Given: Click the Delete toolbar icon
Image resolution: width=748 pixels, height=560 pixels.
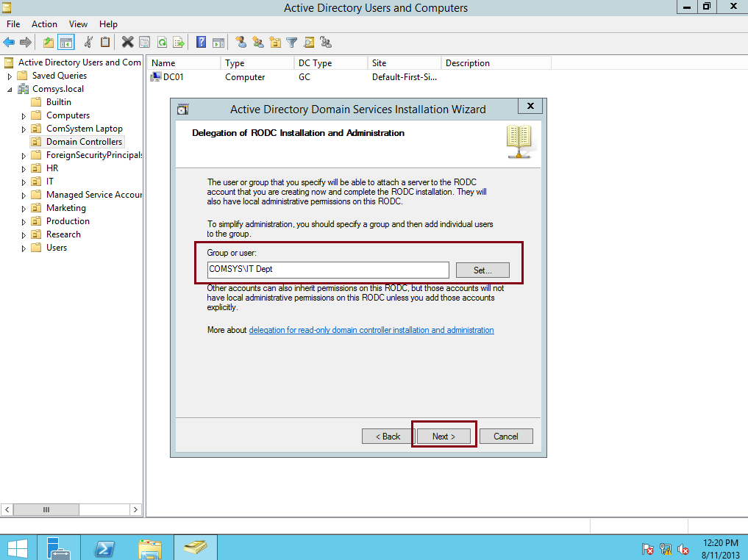Looking at the screenshot, I should pyautogui.click(x=128, y=42).
